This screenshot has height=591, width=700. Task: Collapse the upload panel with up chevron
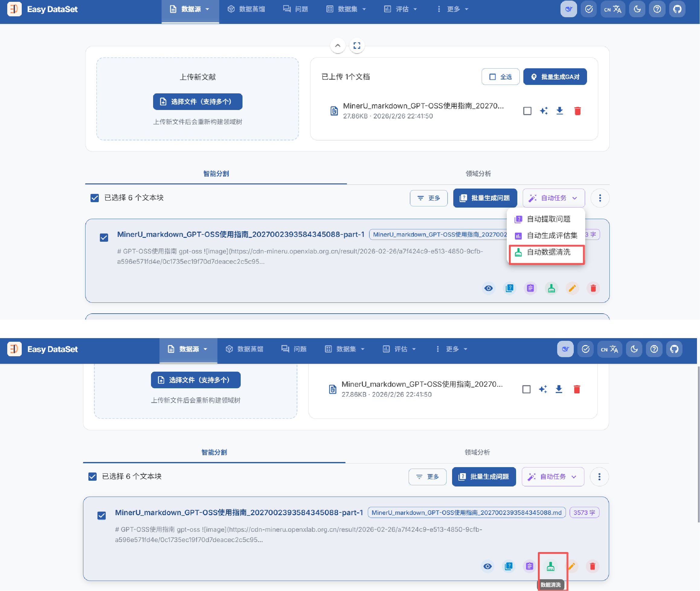[x=337, y=46]
